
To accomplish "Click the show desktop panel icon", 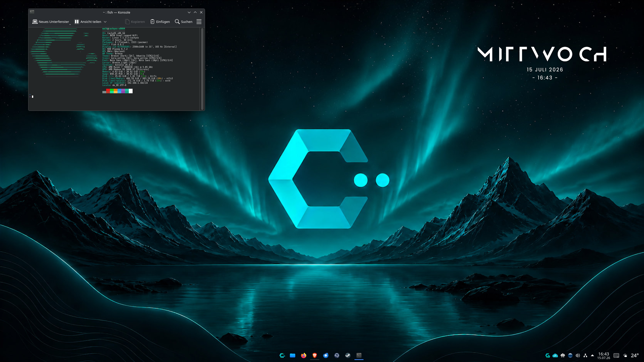I will click(x=616, y=355).
